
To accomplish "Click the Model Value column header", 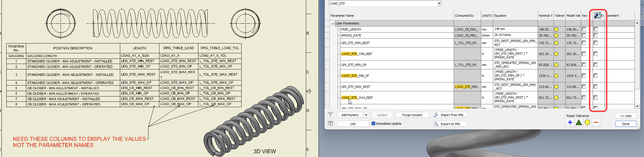I will 573,16.
